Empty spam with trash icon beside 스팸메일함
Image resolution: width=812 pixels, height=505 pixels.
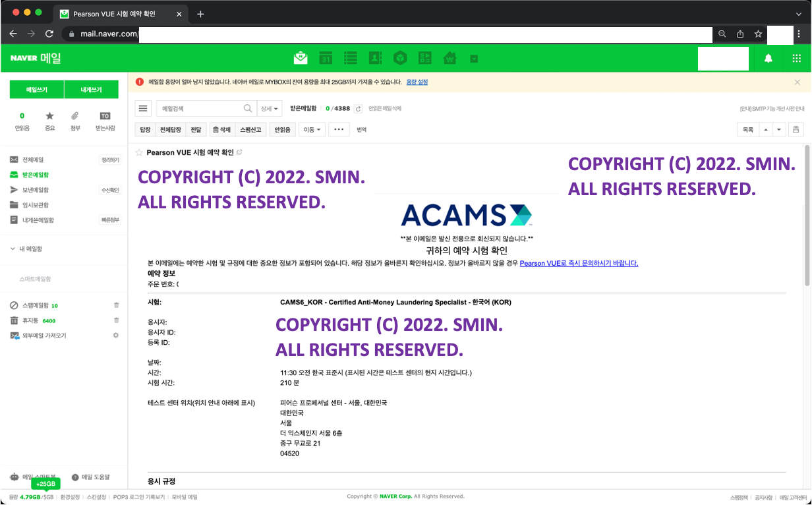tap(116, 305)
